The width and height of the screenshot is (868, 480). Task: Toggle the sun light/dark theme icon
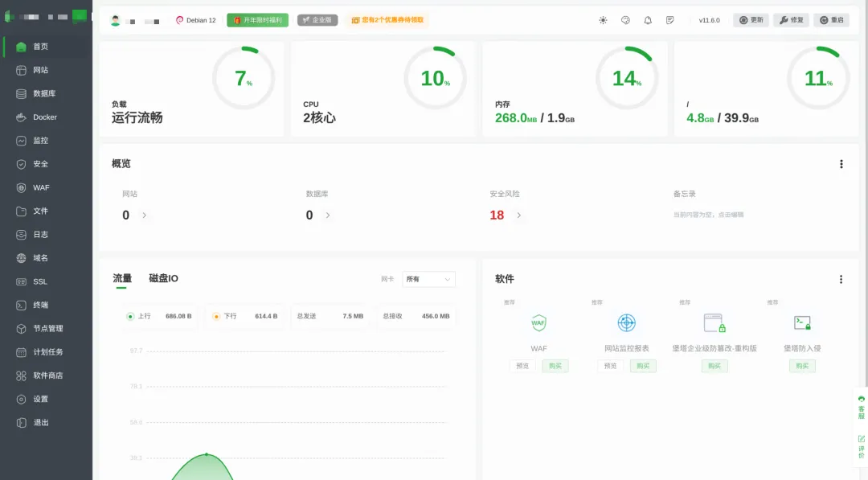603,20
